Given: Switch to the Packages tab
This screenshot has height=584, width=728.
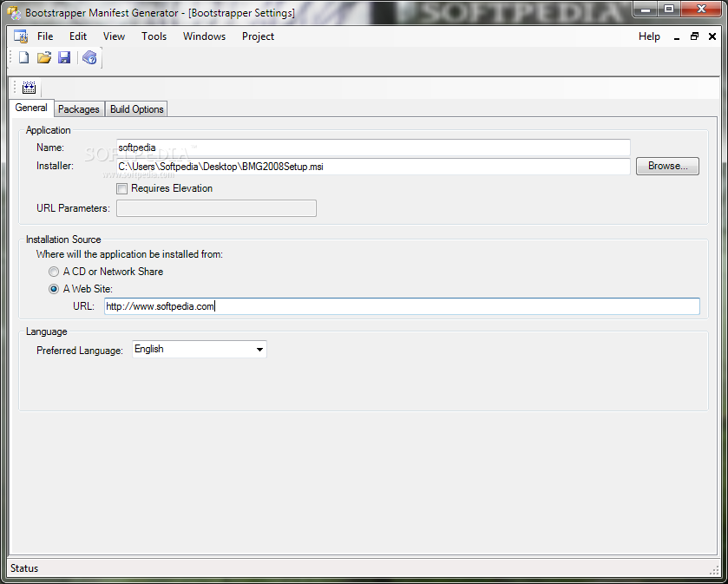Looking at the screenshot, I should (x=78, y=109).
